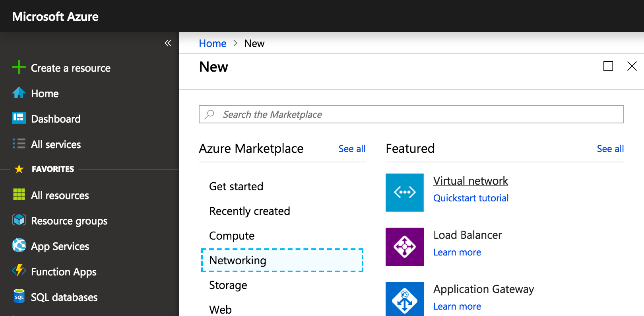Click the yellow Favorites star icon
Image resolution: width=644 pixels, height=316 pixels.
coord(19,169)
